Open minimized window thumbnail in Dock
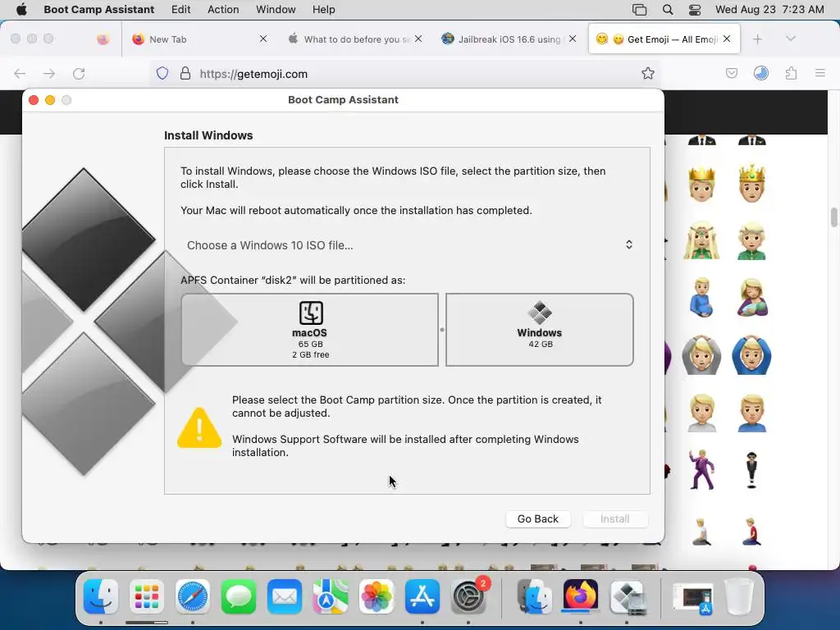This screenshot has height=630, width=840. click(x=693, y=598)
